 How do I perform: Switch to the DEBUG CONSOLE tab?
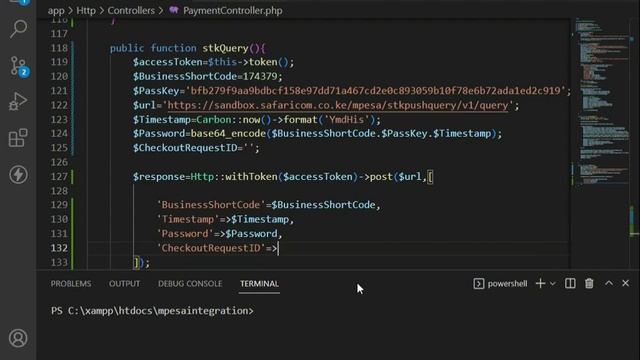coord(190,284)
